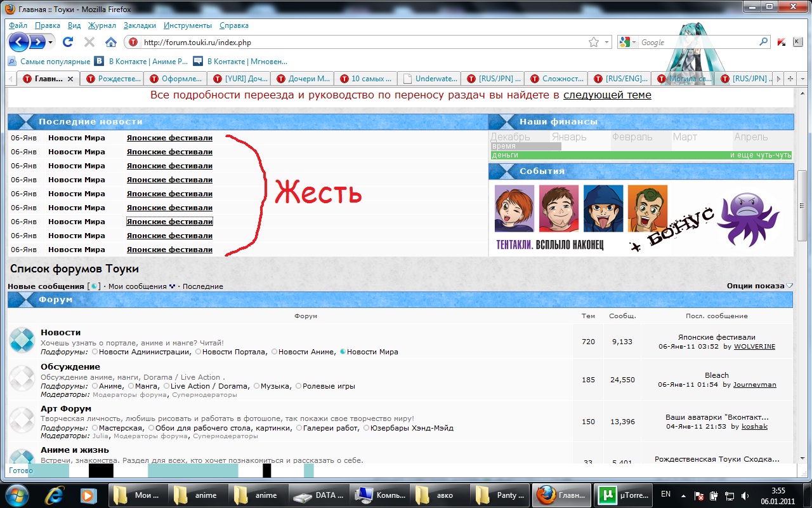Image resolution: width=812 pixels, height=508 pixels.
Task: Click the Новости forum status icon
Action: tap(22, 340)
